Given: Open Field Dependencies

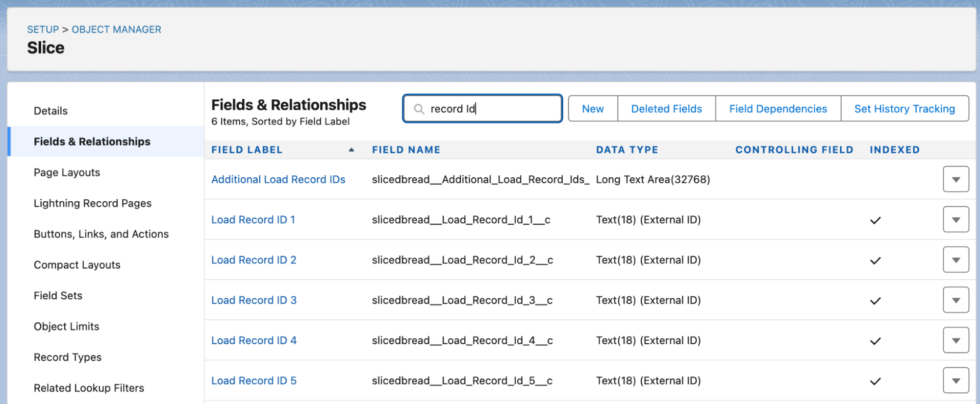Looking at the screenshot, I should coord(778,109).
